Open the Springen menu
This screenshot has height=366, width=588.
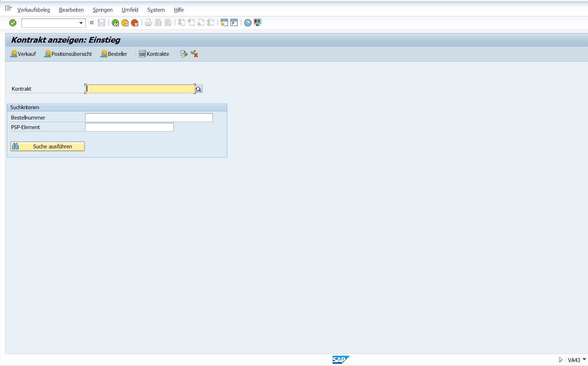(x=103, y=10)
